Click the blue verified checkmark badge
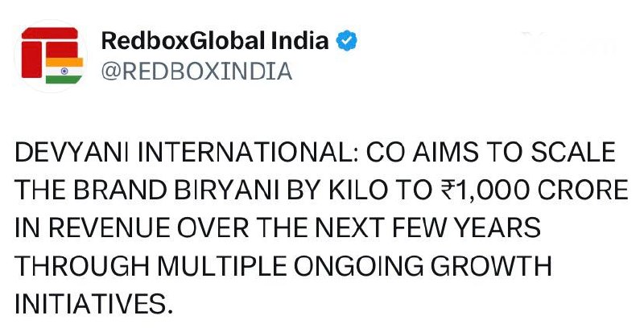The width and height of the screenshot is (644, 336). 347,41
